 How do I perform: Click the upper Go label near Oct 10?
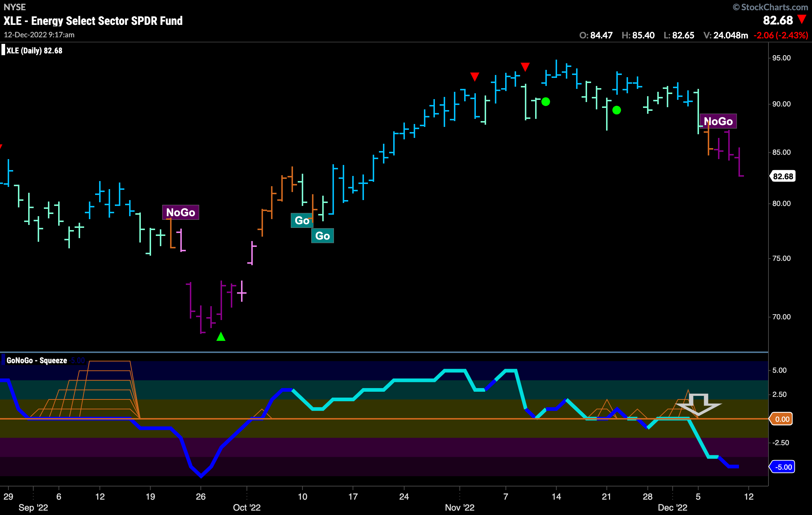302,220
